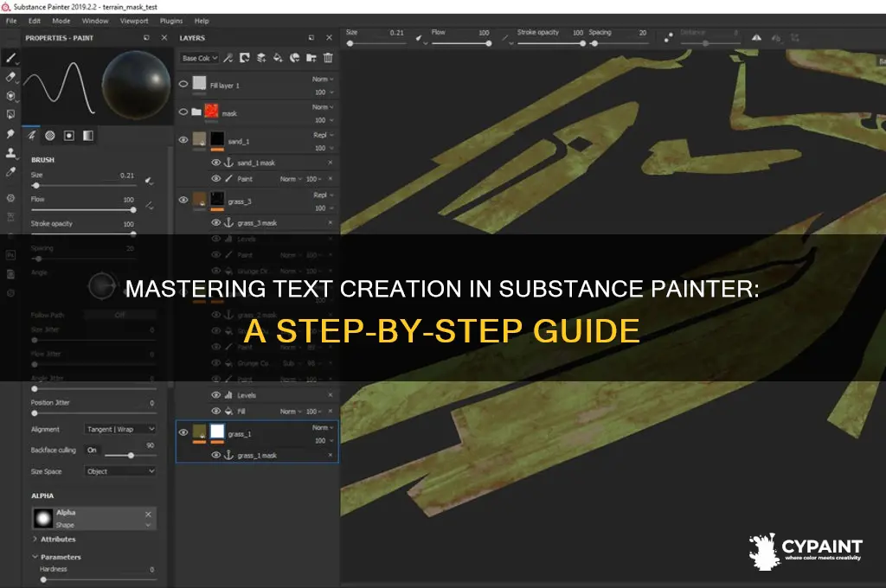Open the File menu
The width and height of the screenshot is (886, 588).
[11, 21]
